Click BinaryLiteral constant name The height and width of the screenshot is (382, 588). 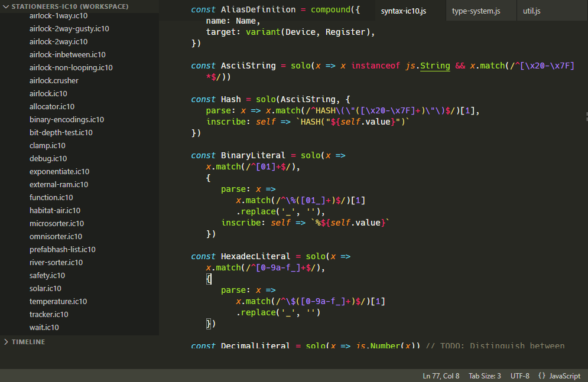pyautogui.click(x=253, y=155)
